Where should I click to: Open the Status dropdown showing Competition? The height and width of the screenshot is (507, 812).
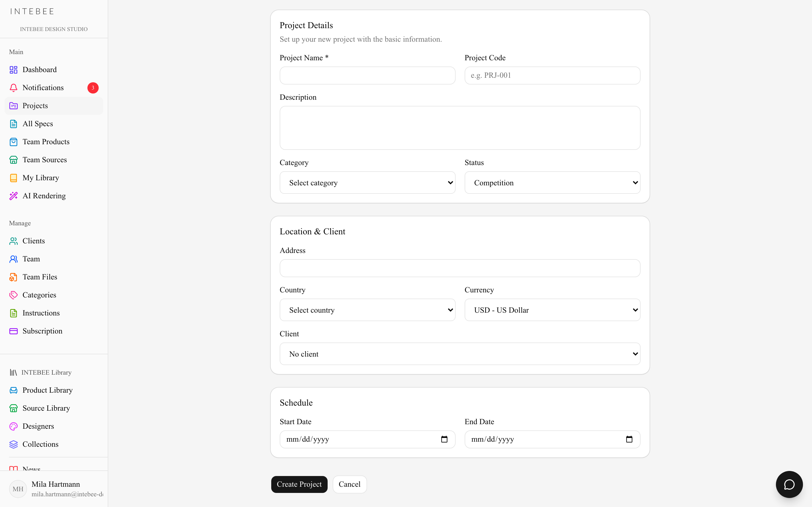tap(552, 183)
